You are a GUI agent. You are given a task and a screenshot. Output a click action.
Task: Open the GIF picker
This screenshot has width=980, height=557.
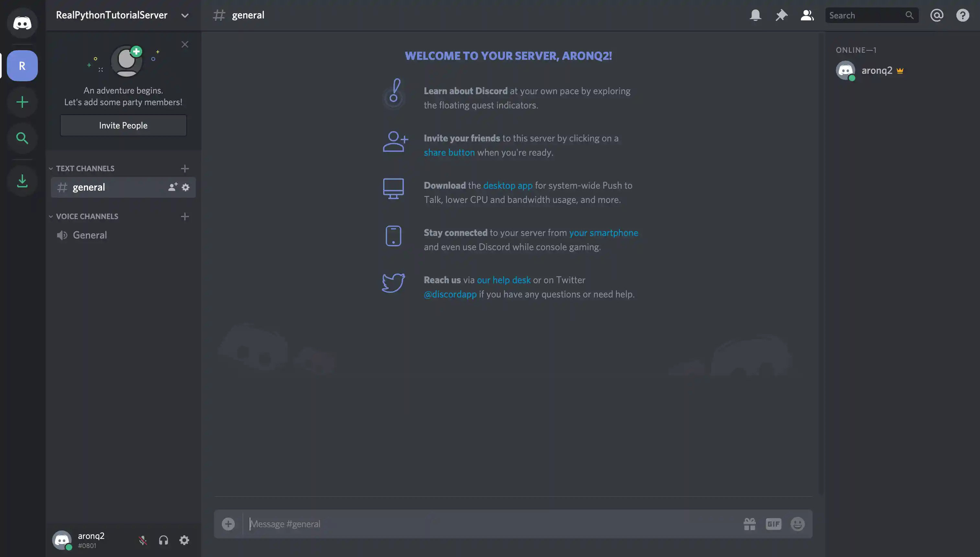[773, 524]
